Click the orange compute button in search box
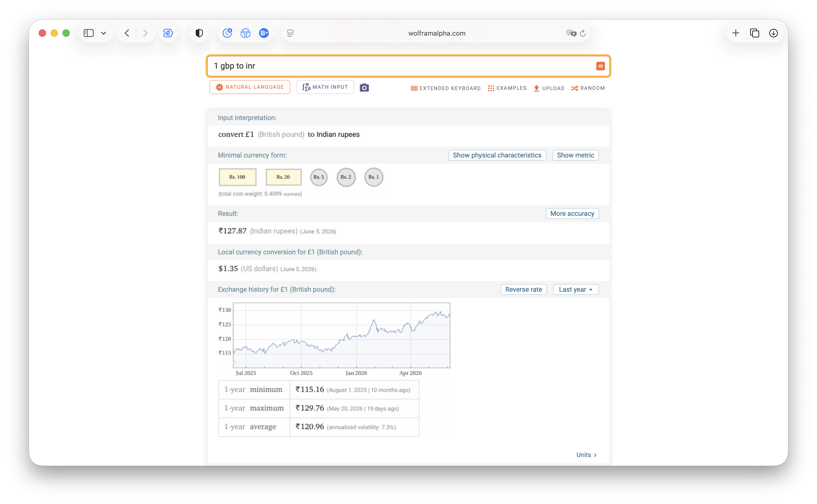Image resolution: width=817 pixels, height=504 pixels. point(600,66)
